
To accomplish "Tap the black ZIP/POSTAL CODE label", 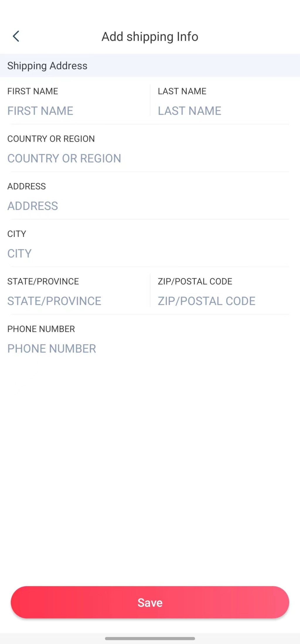I will coord(195,281).
